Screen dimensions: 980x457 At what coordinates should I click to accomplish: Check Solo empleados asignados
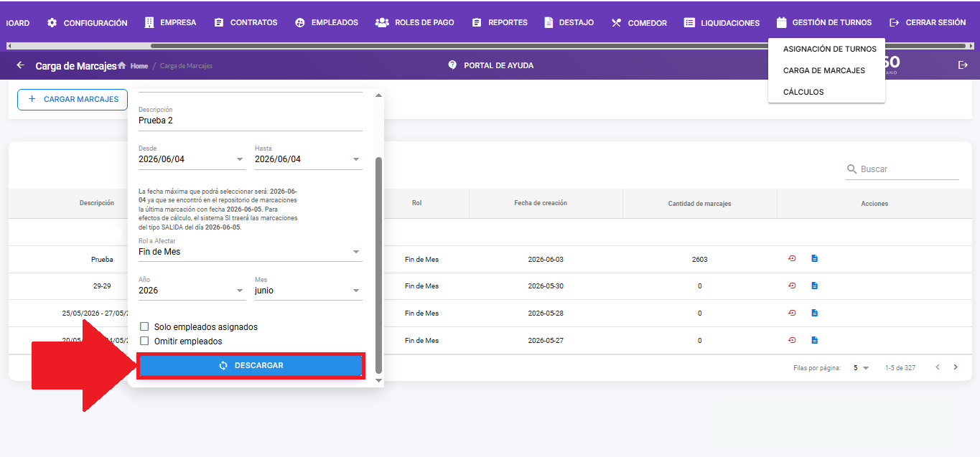tap(144, 326)
